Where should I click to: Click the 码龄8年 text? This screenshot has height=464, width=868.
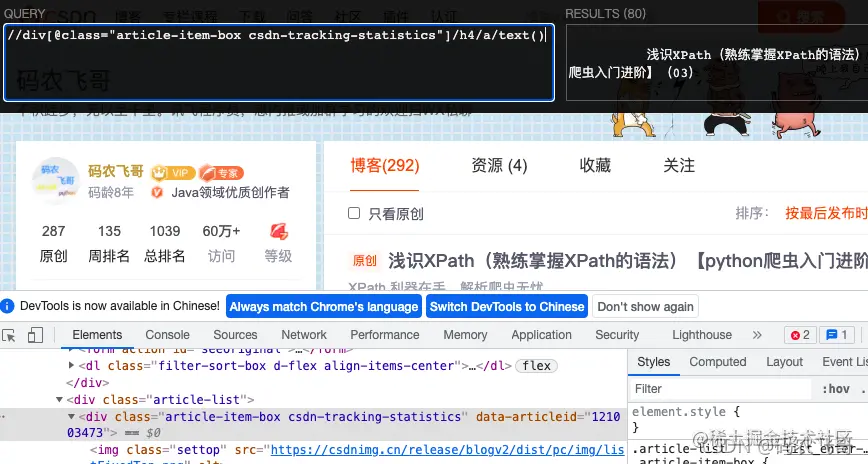[111, 192]
